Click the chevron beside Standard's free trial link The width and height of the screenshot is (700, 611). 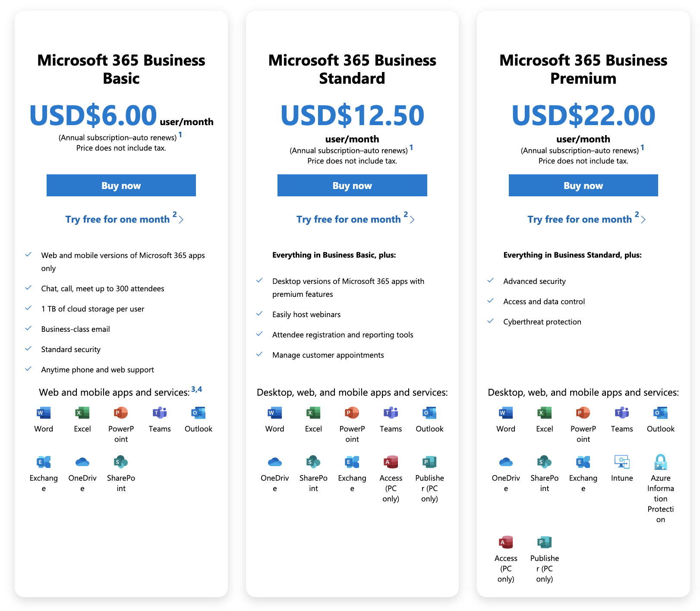[412, 220]
